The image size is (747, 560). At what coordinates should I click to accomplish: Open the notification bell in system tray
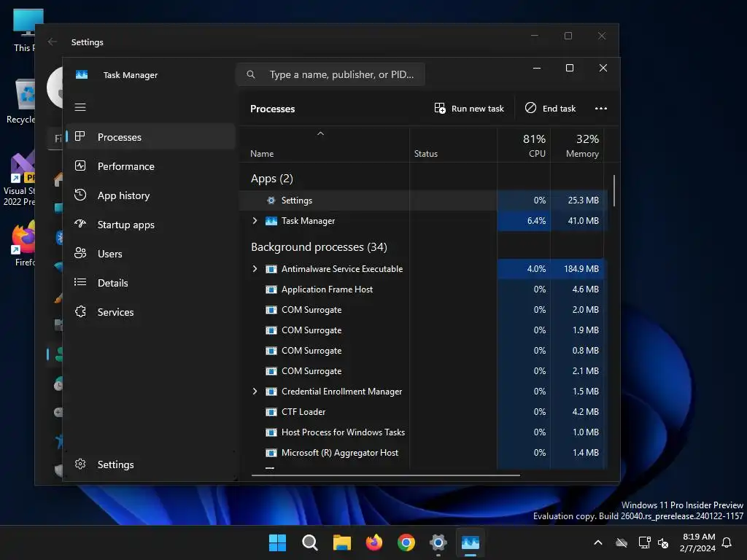pyautogui.click(x=727, y=542)
